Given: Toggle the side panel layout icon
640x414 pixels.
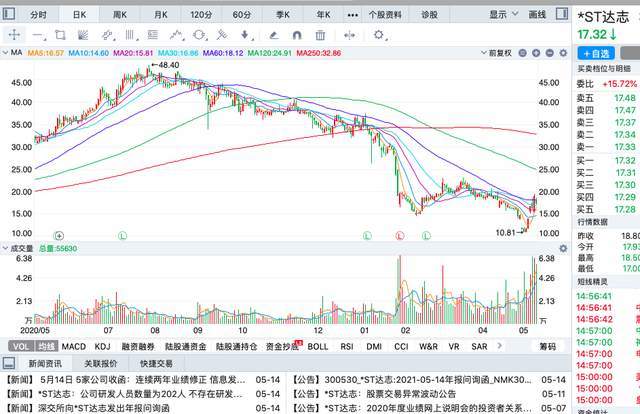Looking at the screenshot, I should (561, 16).
